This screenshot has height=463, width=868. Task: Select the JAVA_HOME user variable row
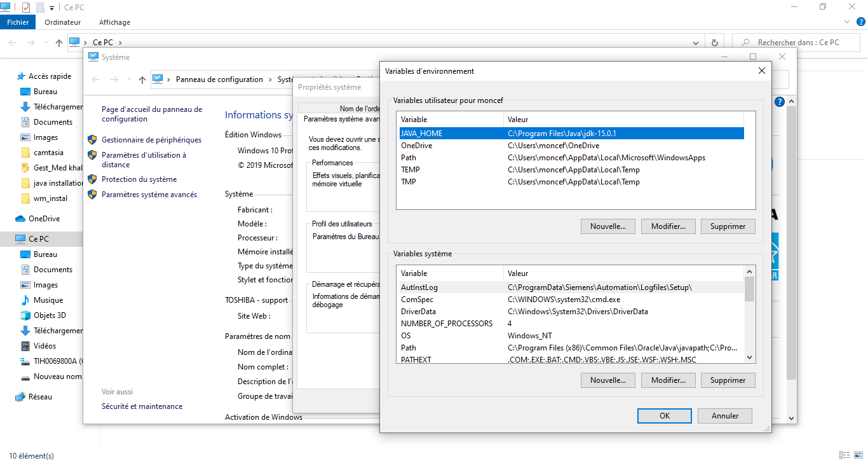click(x=571, y=134)
